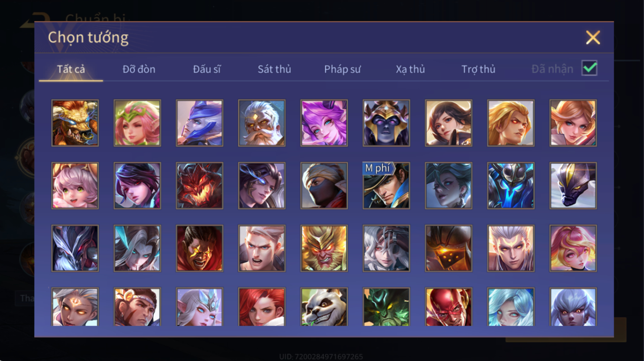Select the purple-haired girl hero portrait

click(324, 123)
